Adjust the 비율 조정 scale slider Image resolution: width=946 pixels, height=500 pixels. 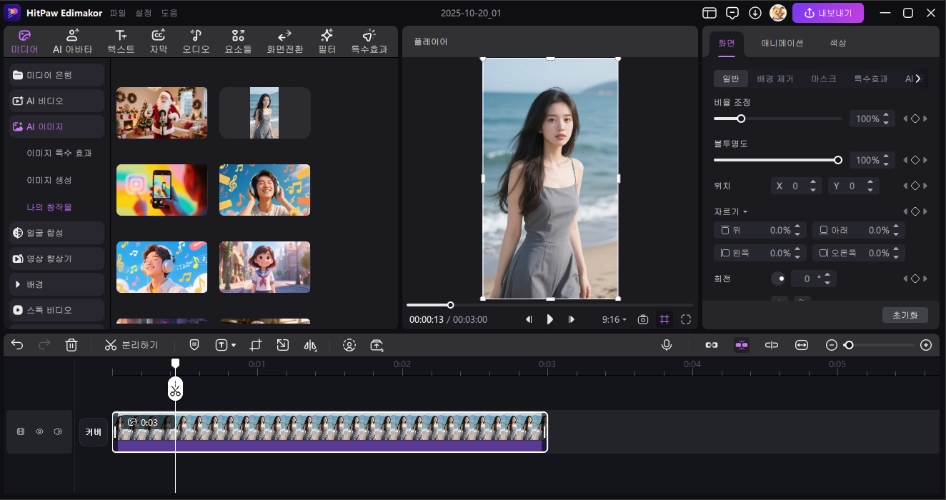pyautogui.click(x=778, y=119)
